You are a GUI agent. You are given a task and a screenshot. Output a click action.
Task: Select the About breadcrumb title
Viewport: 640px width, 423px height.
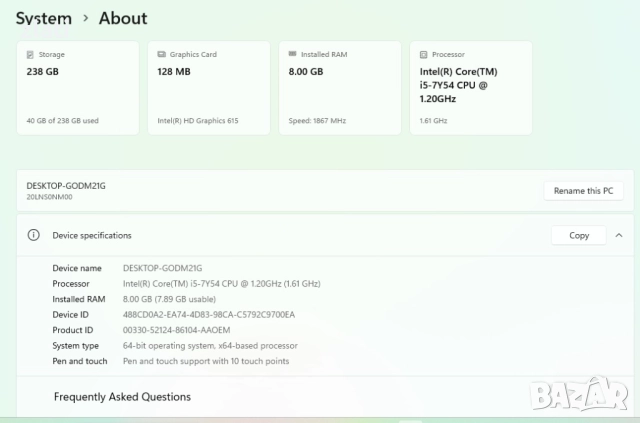click(123, 18)
